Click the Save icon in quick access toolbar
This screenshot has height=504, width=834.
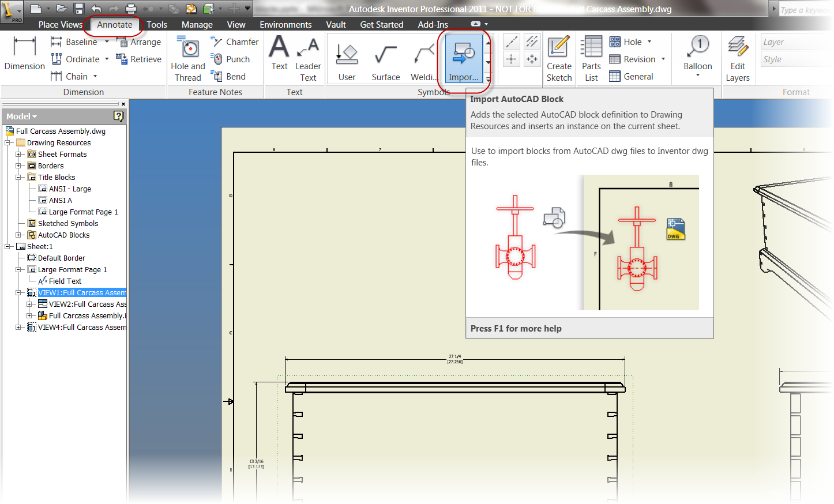pos(79,9)
